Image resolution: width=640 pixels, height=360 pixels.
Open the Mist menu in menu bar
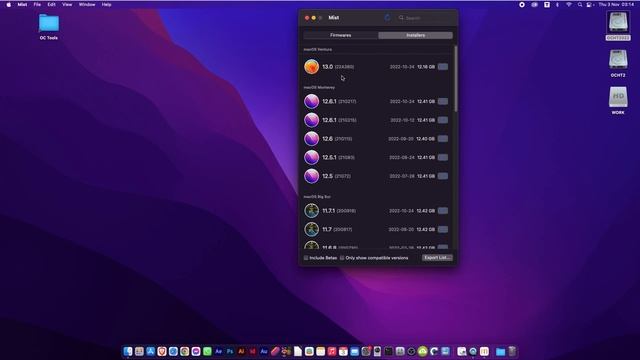tap(22, 4)
